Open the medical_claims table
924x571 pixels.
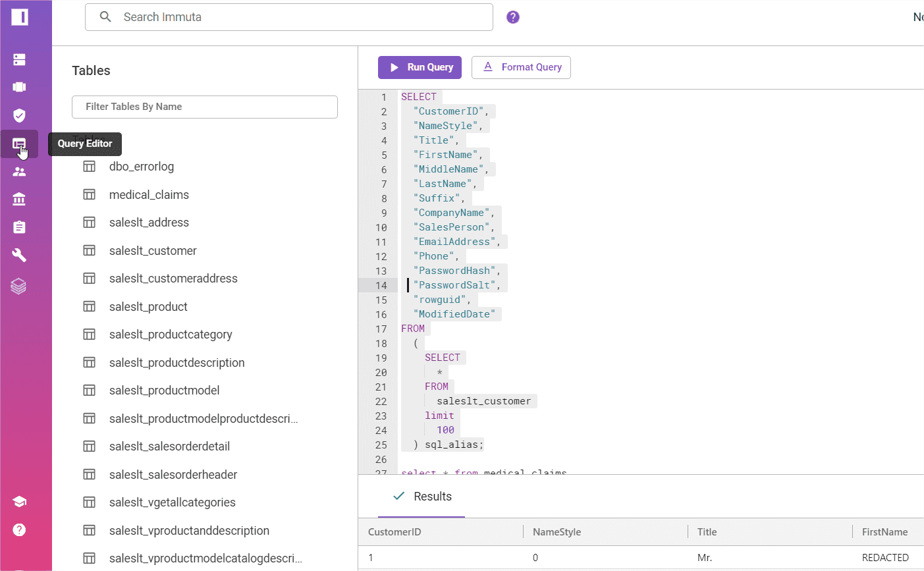[149, 194]
